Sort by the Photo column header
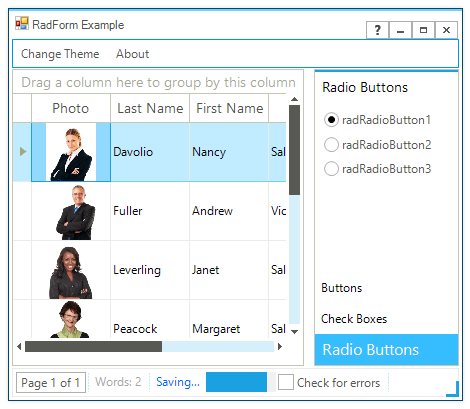This screenshot has height=409, width=470. click(x=71, y=108)
